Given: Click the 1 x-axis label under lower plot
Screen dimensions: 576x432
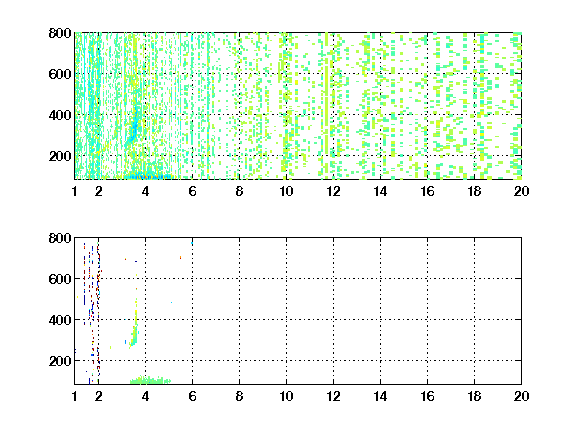Looking at the screenshot, I should tap(75, 396).
